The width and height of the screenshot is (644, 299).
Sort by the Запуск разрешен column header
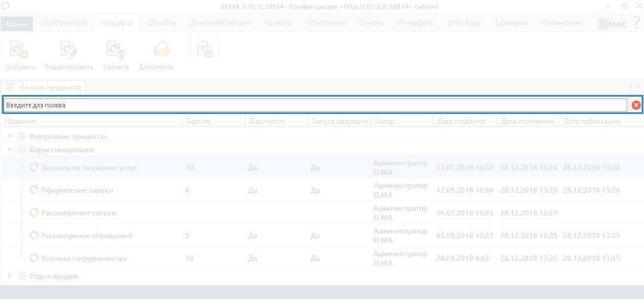pos(339,121)
